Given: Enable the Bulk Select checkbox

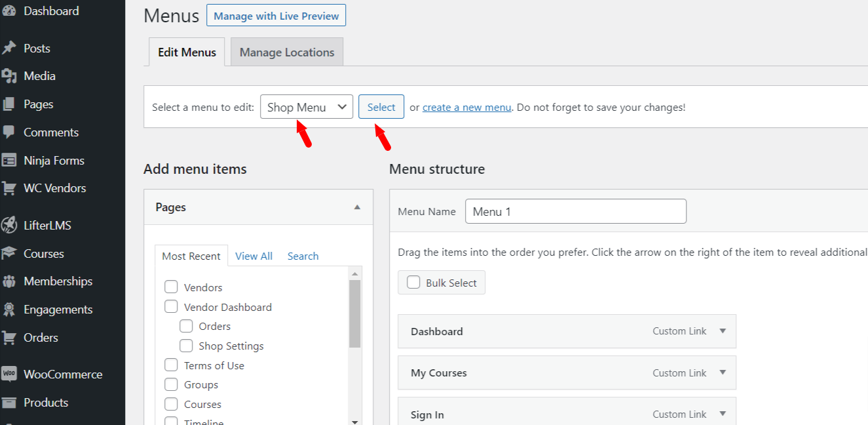Looking at the screenshot, I should [x=413, y=283].
